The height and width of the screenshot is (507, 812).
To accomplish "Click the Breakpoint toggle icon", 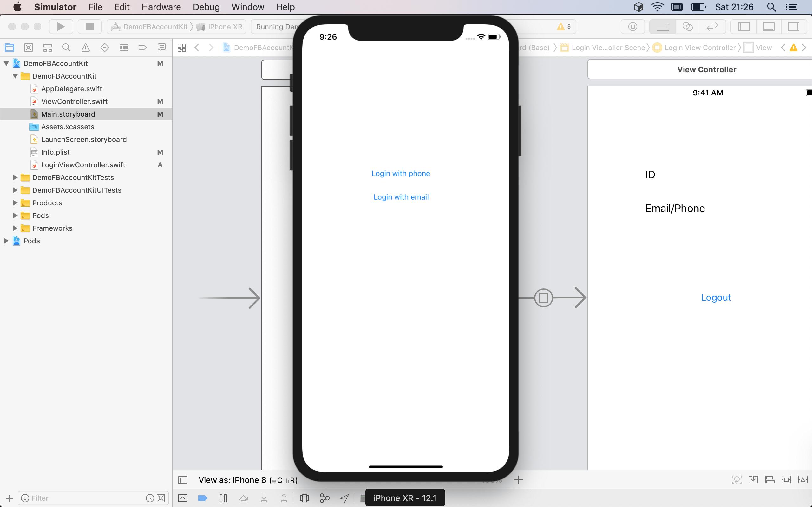I will coord(202,498).
